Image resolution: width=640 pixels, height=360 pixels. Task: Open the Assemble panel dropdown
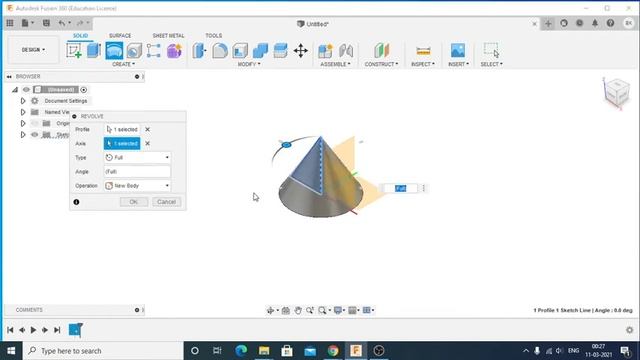coord(335,64)
